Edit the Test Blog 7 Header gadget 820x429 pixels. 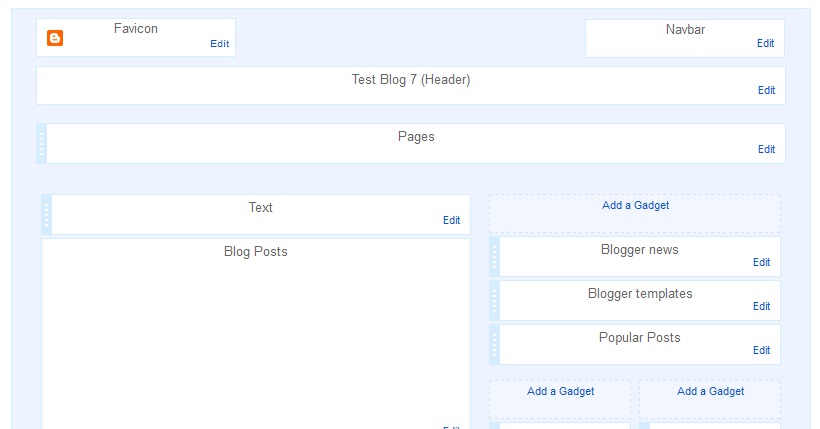pyautogui.click(x=766, y=90)
